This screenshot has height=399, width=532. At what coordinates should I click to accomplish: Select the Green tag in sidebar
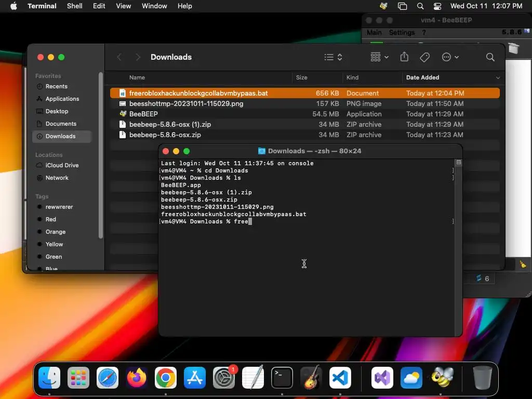(x=62, y=257)
